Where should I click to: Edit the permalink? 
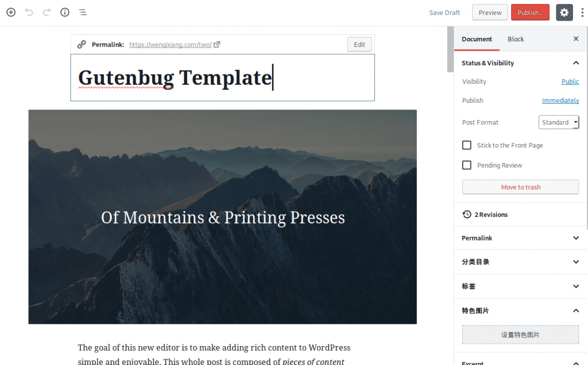359,45
